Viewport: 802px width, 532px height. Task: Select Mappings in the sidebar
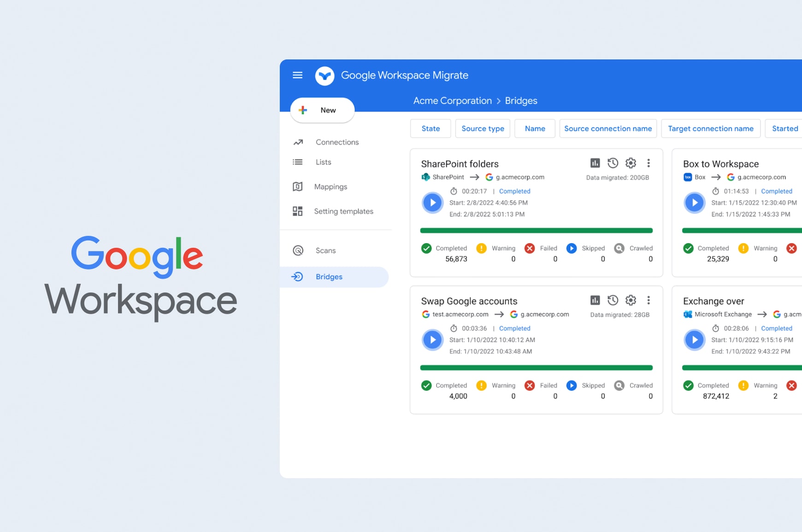point(330,187)
